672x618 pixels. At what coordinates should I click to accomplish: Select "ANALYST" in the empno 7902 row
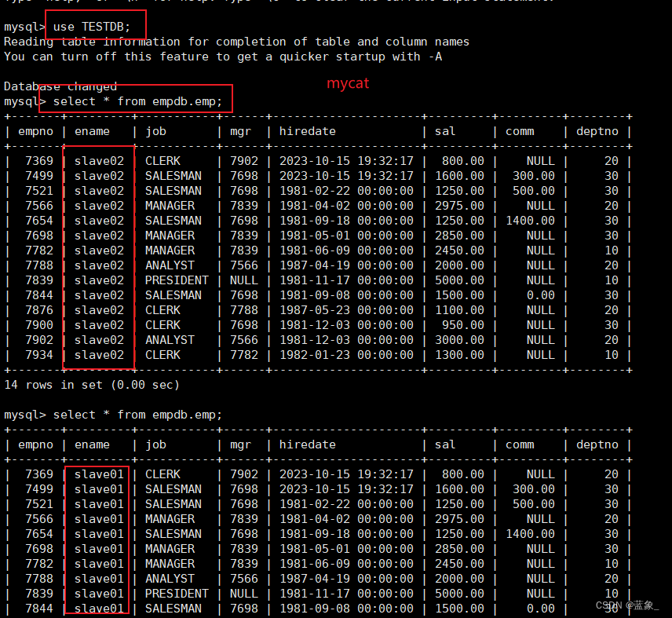[x=170, y=340]
